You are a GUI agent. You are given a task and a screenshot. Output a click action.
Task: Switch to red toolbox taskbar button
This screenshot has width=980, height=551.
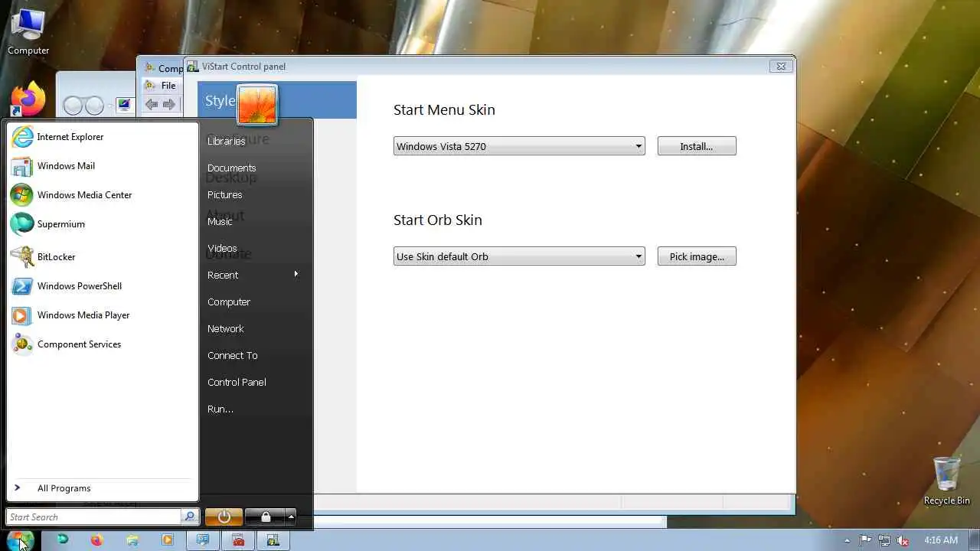click(238, 540)
